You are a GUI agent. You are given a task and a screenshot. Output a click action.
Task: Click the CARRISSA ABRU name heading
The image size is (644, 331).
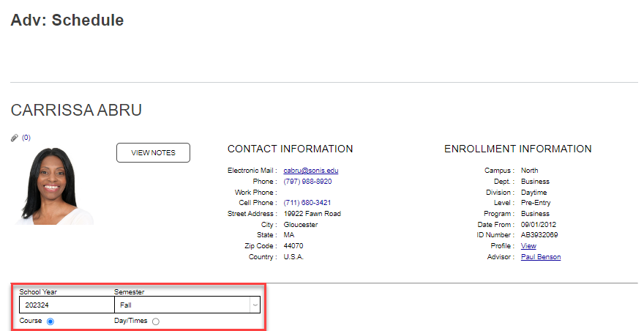[x=76, y=110]
